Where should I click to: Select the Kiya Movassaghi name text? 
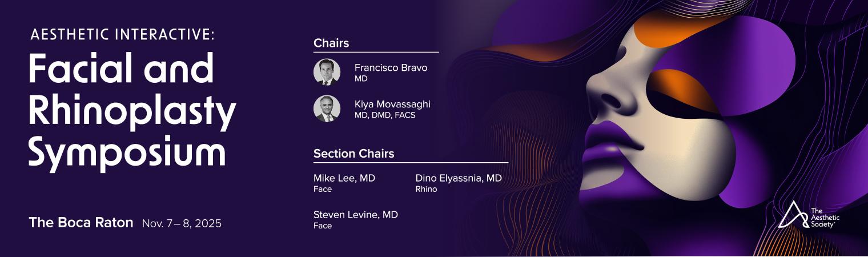pos(392,105)
